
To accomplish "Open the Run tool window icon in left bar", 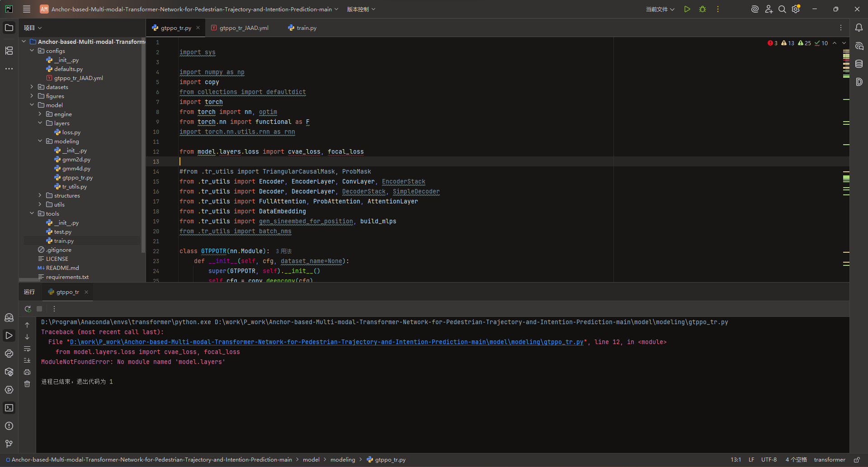I will (9, 335).
